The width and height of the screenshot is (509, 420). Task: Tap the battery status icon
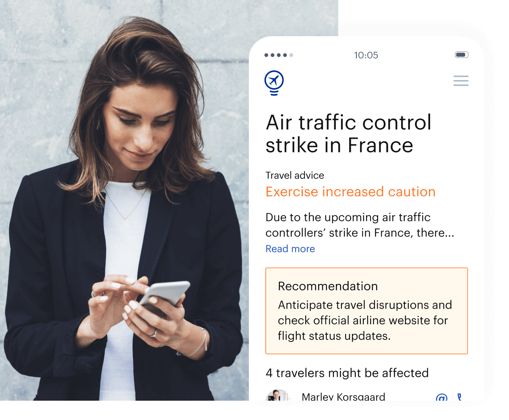(461, 55)
